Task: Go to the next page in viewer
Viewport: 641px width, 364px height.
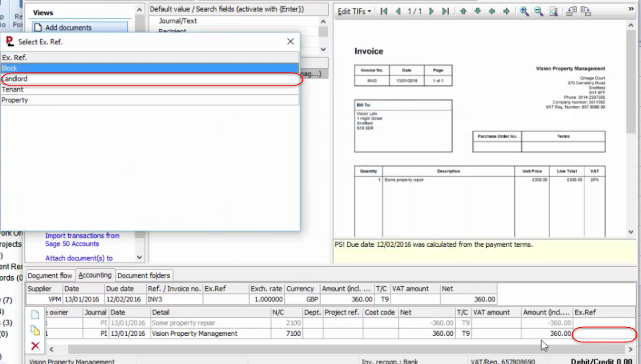Action: point(431,11)
